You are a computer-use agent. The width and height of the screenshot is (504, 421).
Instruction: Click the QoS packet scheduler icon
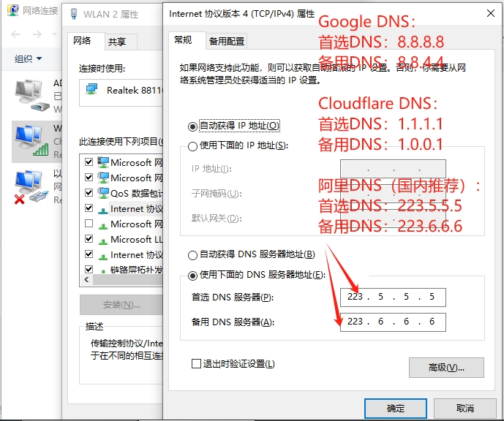(x=102, y=193)
